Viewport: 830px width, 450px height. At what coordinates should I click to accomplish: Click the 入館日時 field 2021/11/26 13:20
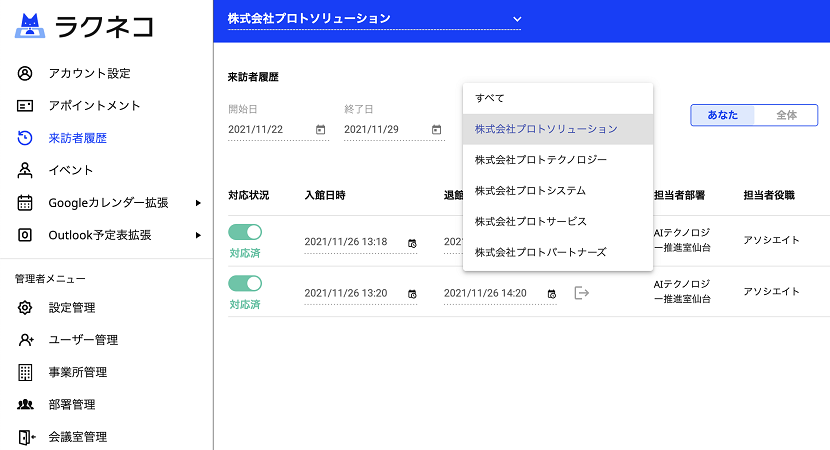tap(360, 294)
